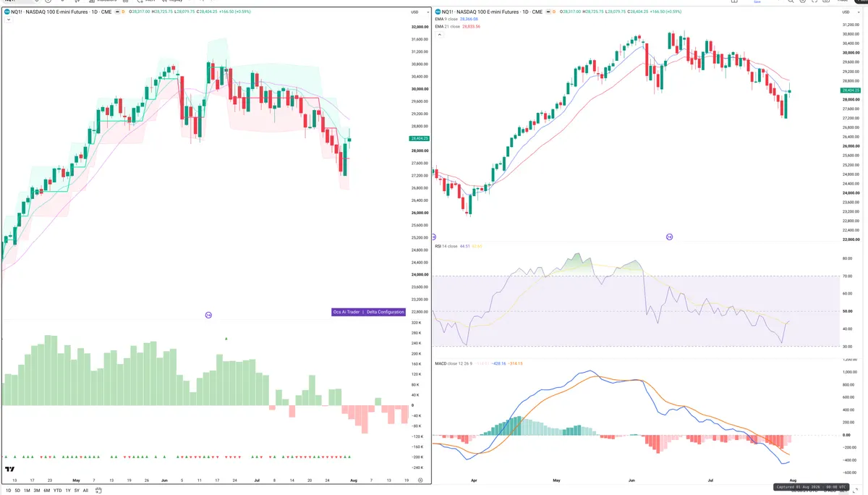Select the YTD range button
This screenshot has height=495, width=868.
(57, 490)
